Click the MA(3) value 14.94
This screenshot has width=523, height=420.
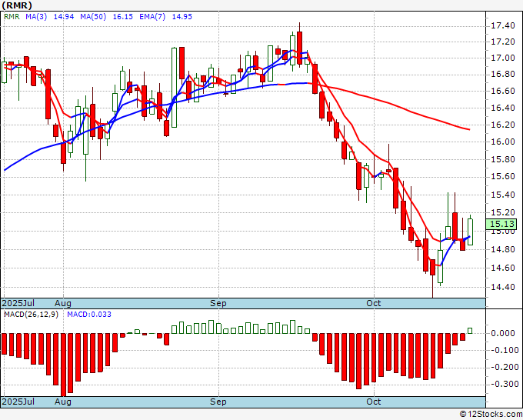64,17
